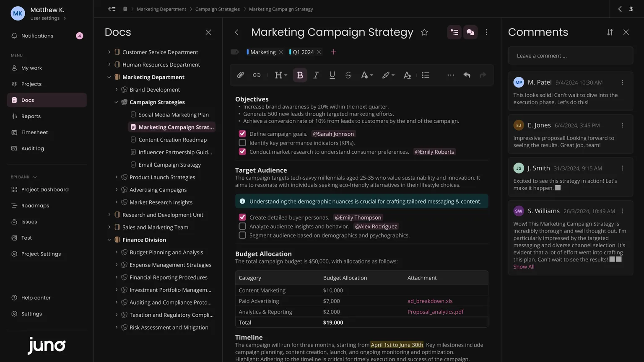644x362 pixels.
Task: Open the text highlight color picker
Action: point(388,75)
